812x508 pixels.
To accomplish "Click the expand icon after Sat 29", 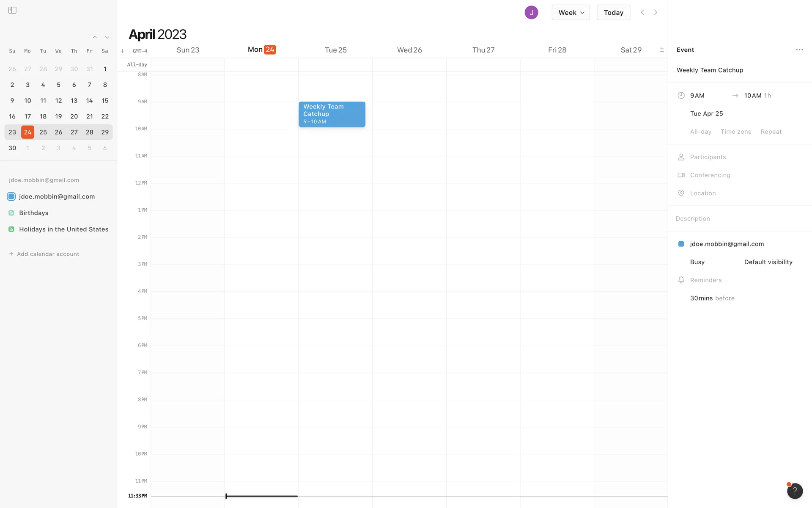I will coord(661,50).
